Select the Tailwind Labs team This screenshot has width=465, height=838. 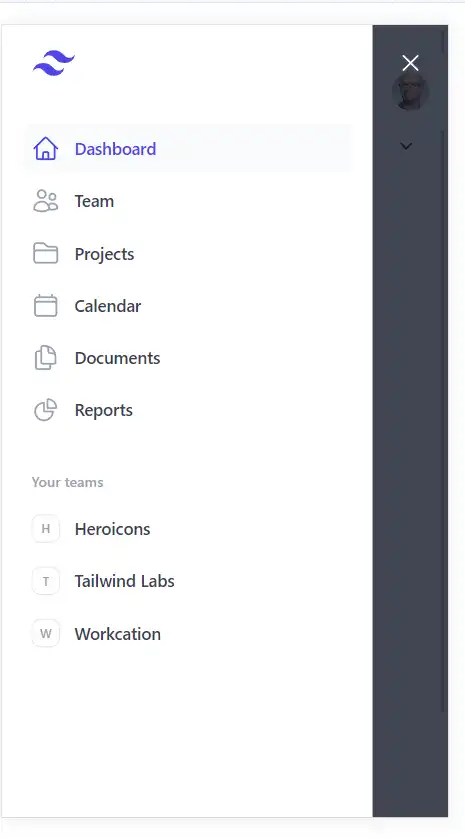tap(188, 581)
